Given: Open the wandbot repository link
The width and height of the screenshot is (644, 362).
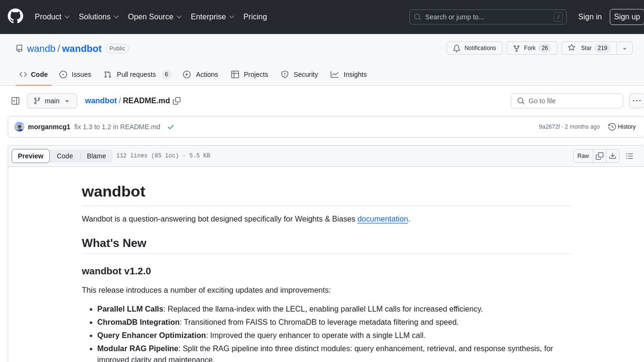Looking at the screenshot, I should pyautogui.click(x=82, y=48).
